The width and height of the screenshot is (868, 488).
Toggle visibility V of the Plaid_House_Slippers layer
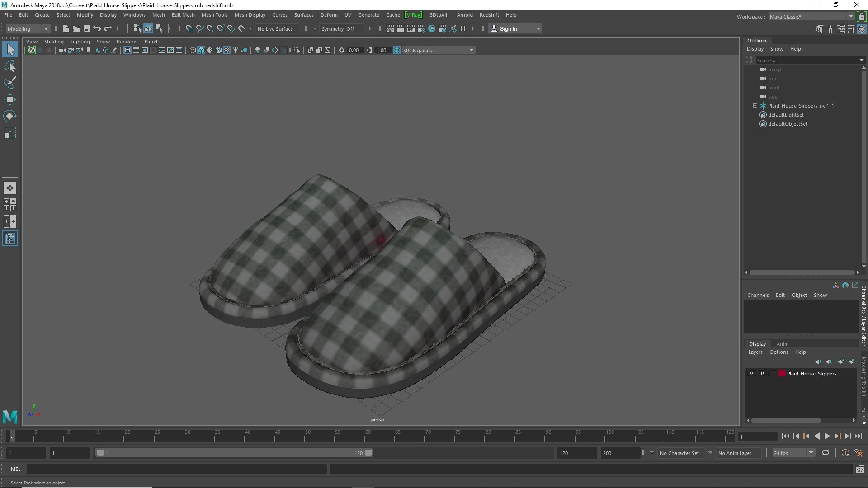pos(751,374)
